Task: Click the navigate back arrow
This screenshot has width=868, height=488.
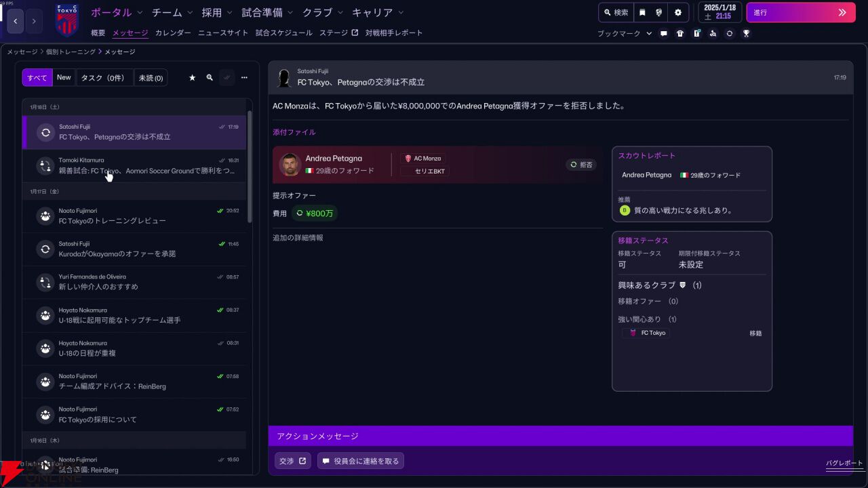Action: [16, 21]
